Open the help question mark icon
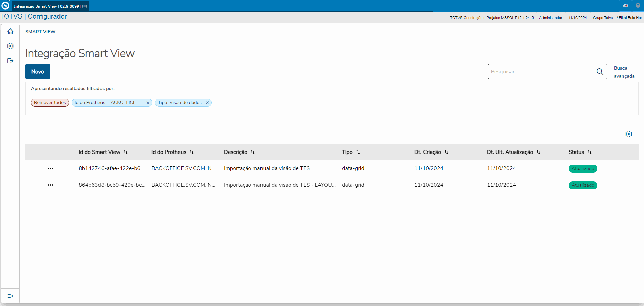Image resolution: width=644 pixels, height=306 pixels. pyautogui.click(x=638, y=6)
